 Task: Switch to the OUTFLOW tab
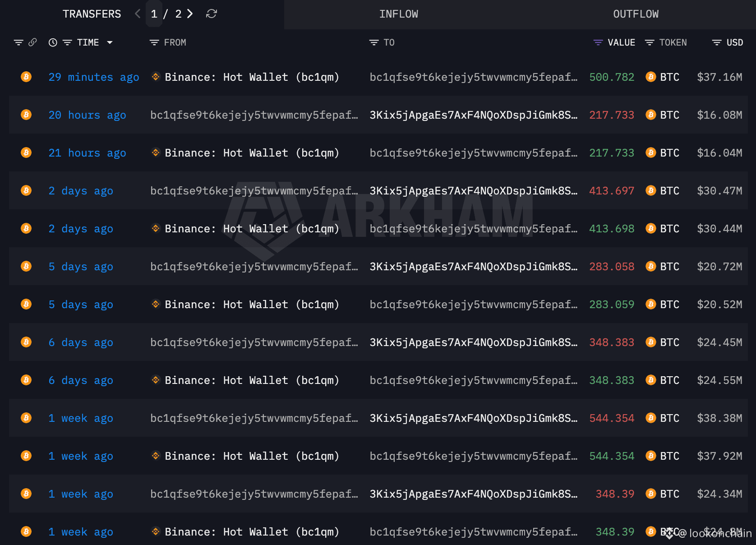point(636,14)
